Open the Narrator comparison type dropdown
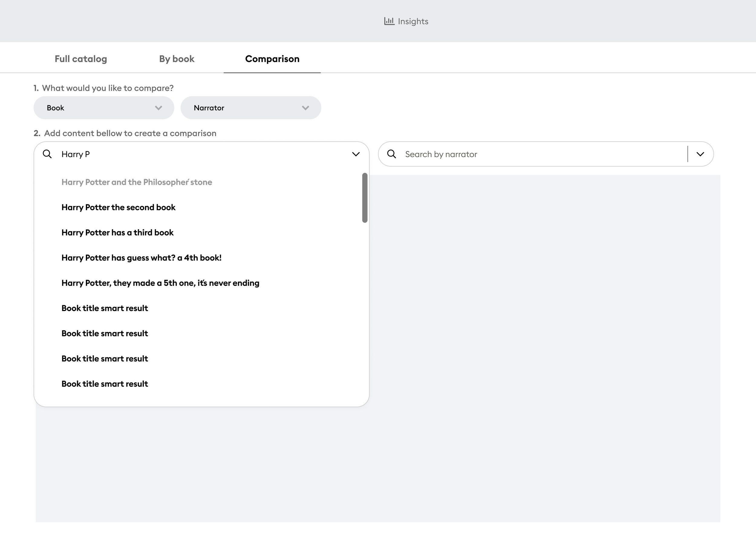This screenshot has height=538, width=756. point(251,108)
